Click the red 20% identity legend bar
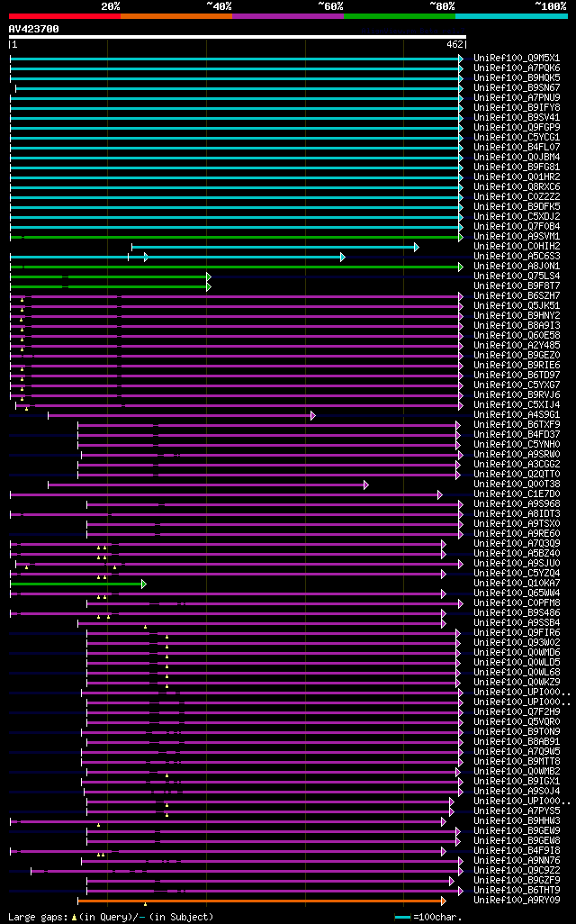Screen dimensions: 576x924 [x=65, y=16]
